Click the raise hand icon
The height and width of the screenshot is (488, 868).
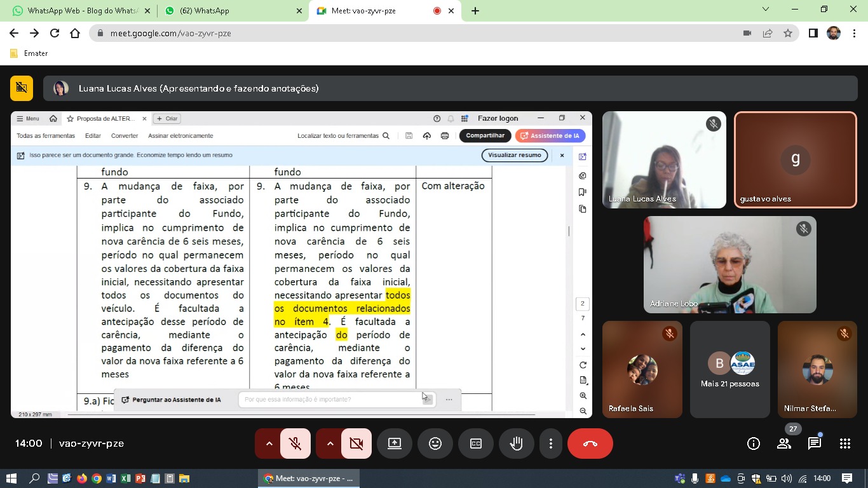click(516, 444)
